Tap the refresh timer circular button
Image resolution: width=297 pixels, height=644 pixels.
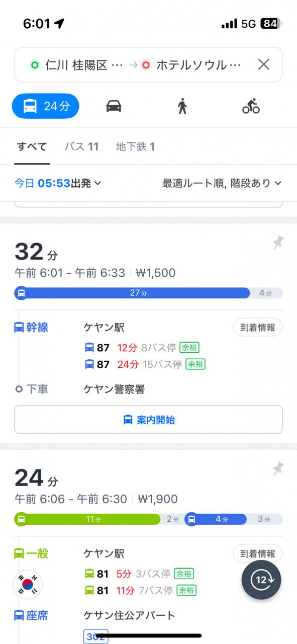click(261, 580)
